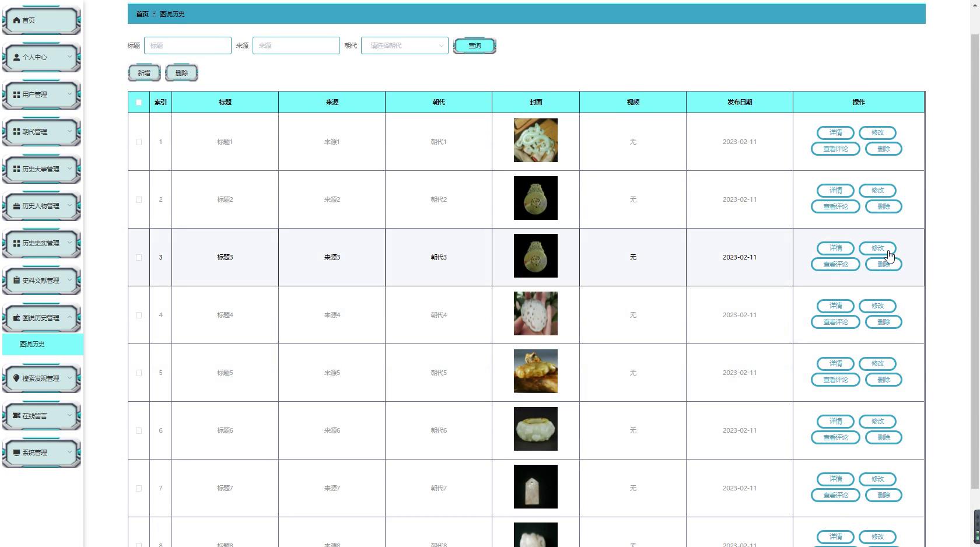
Task: Expand the 历史史实管理 menu chevron
Action: click(x=69, y=243)
